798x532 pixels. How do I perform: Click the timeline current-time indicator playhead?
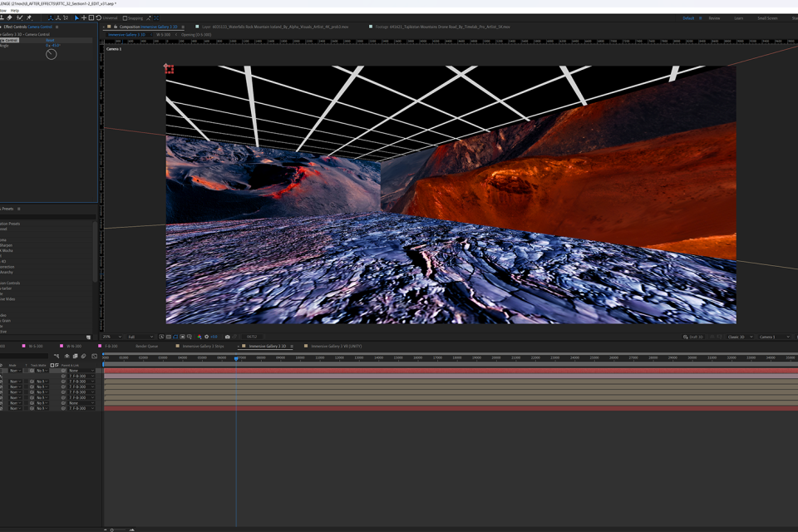click(236, 358)
